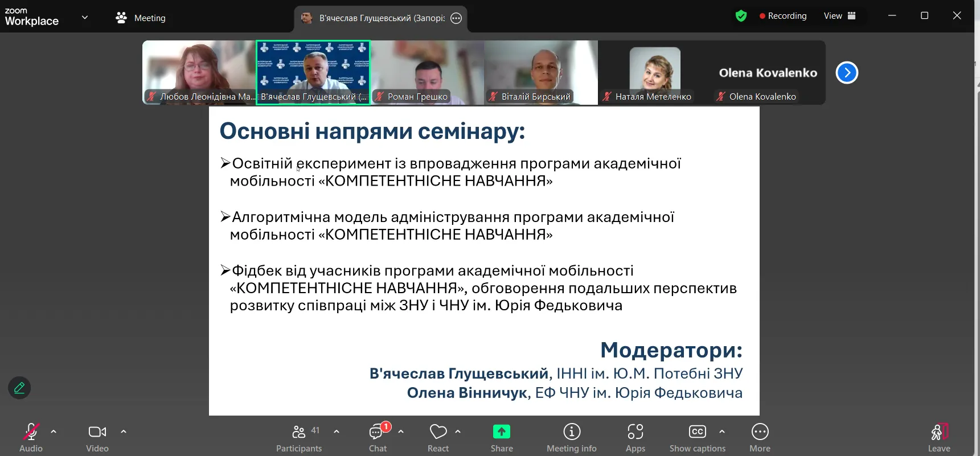Open the View layout menu
Screen dimensions: 980x456
[839, 16]
